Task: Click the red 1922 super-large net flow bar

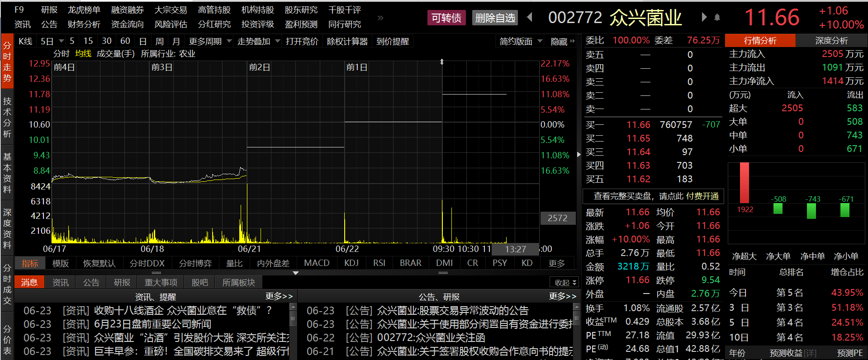Action: 744,183
